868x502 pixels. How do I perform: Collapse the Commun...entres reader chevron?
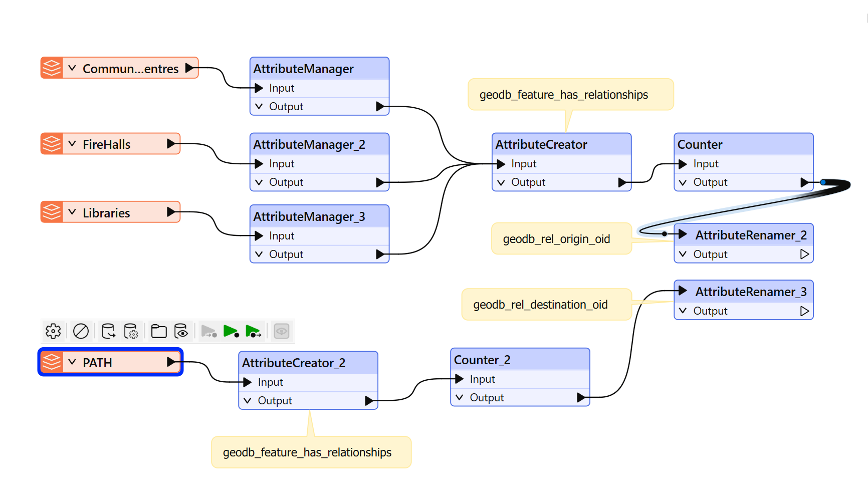(72, 68)
